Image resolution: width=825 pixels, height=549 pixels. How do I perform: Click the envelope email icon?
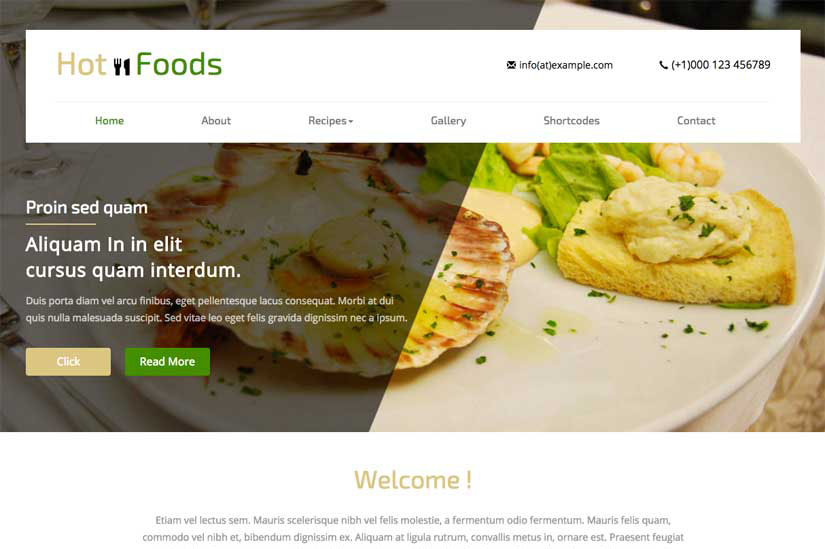[511, 65]
